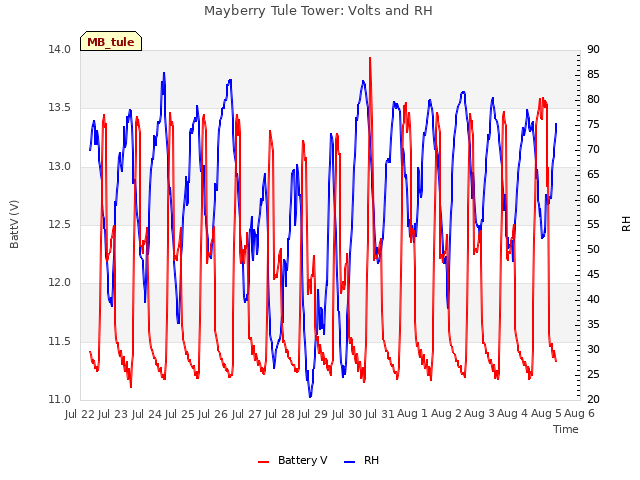The image size is (640, 480).
Task: Click the 'Aug 6' date label
Action: pyautogui.click(x=579, y=414)
